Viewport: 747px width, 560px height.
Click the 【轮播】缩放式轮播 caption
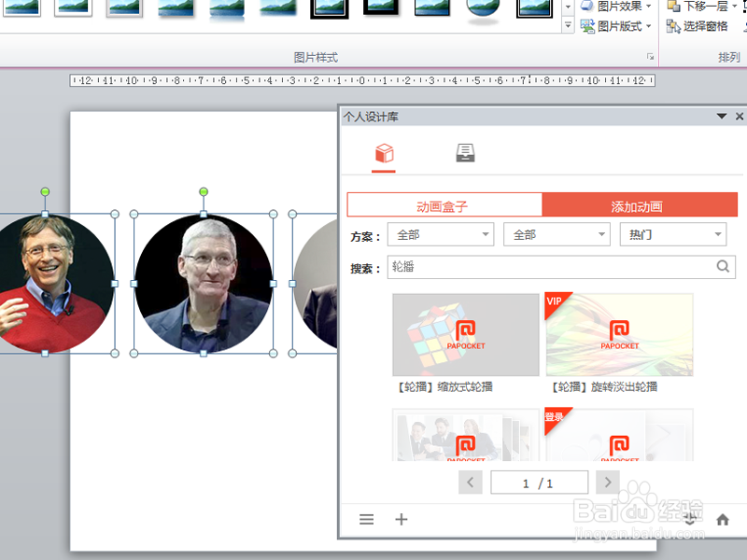coord(444,386)
